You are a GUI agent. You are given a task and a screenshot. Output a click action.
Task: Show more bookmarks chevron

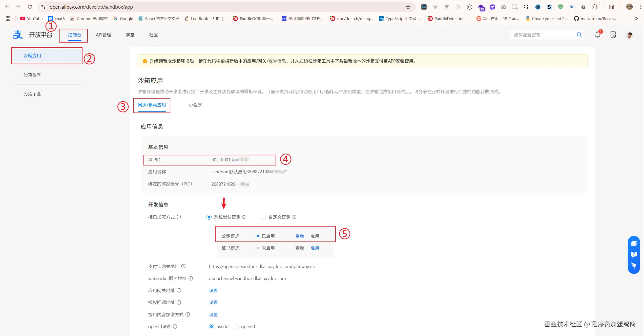[636, 18]
